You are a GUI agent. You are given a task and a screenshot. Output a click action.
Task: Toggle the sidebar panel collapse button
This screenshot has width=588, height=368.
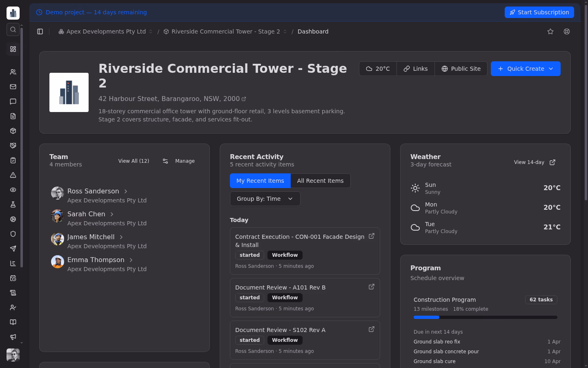click(x=40, y=31)
